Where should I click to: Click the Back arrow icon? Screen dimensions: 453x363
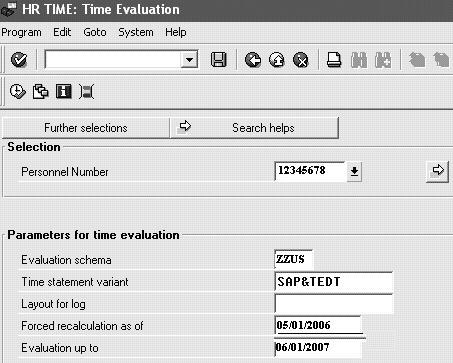pos(253,60)
